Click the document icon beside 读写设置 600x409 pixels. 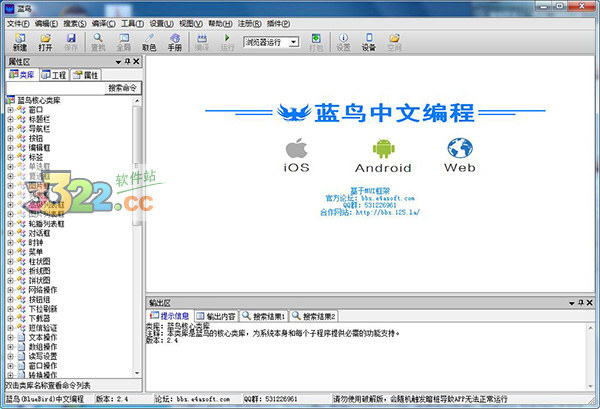[x=21, y=356]
